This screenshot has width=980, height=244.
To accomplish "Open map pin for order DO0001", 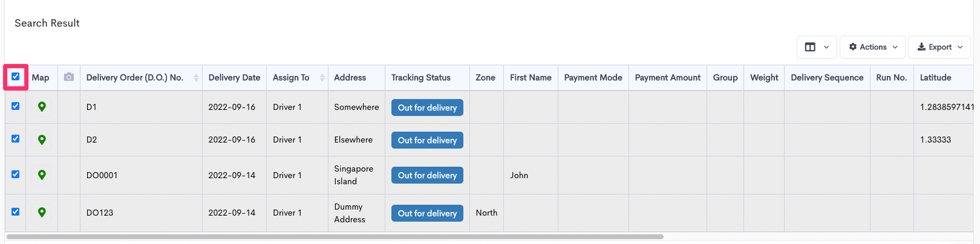I will tap(42, 175).
